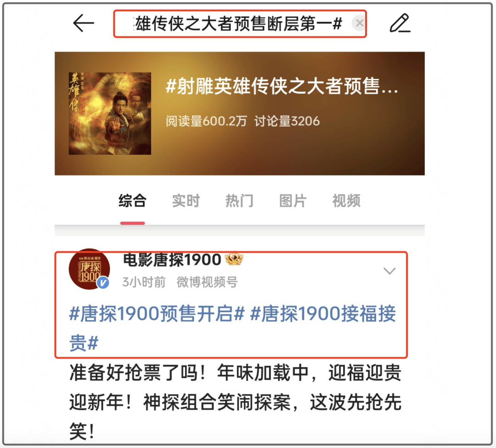This screenshot has height=448, width=496.
Task: Switch to the 图片 tab
Action: coord(293,201)
